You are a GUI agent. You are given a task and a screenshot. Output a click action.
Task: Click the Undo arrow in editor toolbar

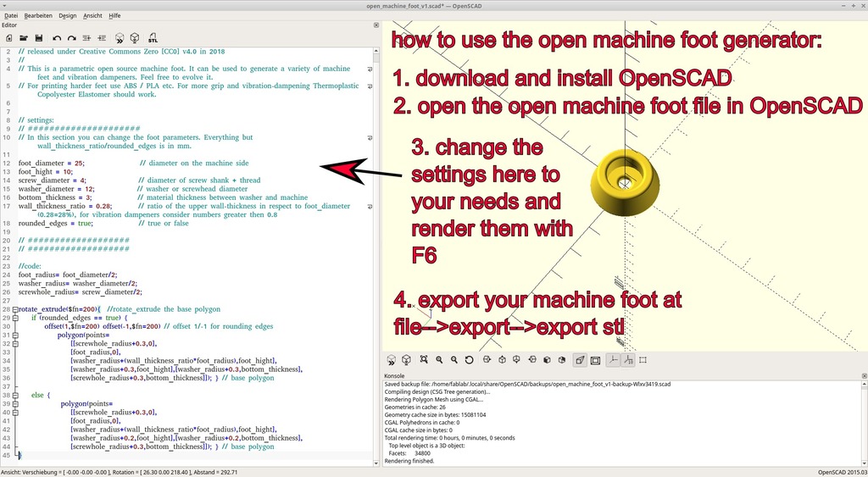tap(57, 38)
